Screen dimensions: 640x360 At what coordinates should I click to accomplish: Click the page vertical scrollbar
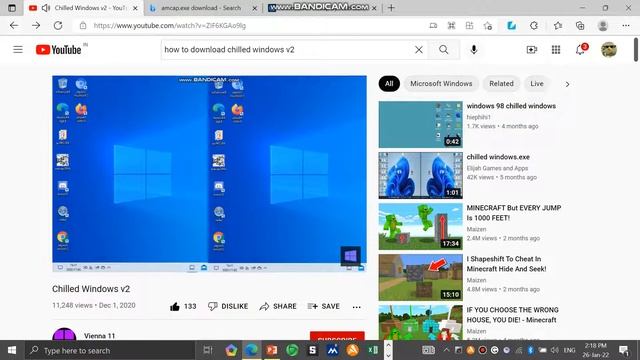[x=636, y=50]
